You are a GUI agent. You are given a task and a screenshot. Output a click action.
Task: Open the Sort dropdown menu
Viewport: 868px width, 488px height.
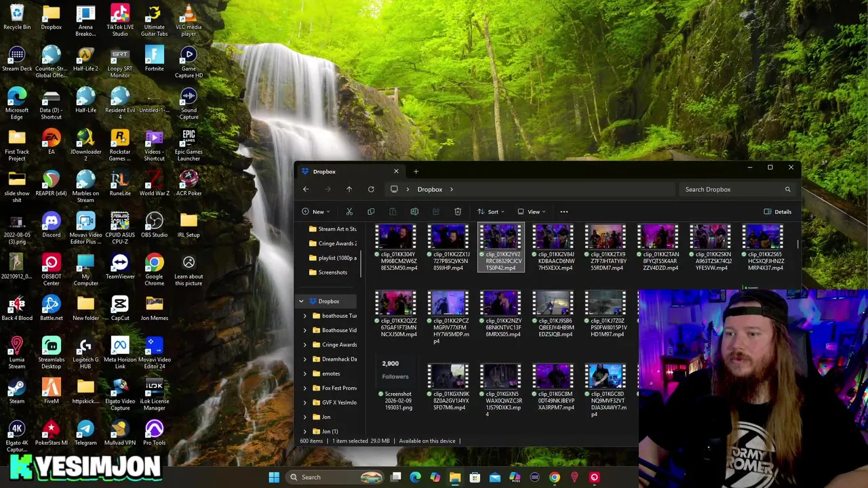490,211
